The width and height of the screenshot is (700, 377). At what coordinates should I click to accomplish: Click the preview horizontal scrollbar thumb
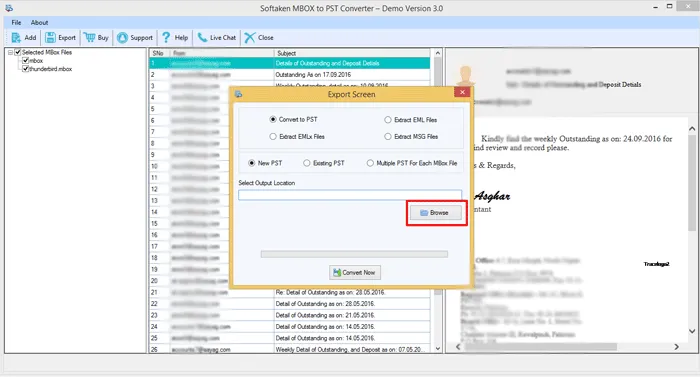click(541, 347)
